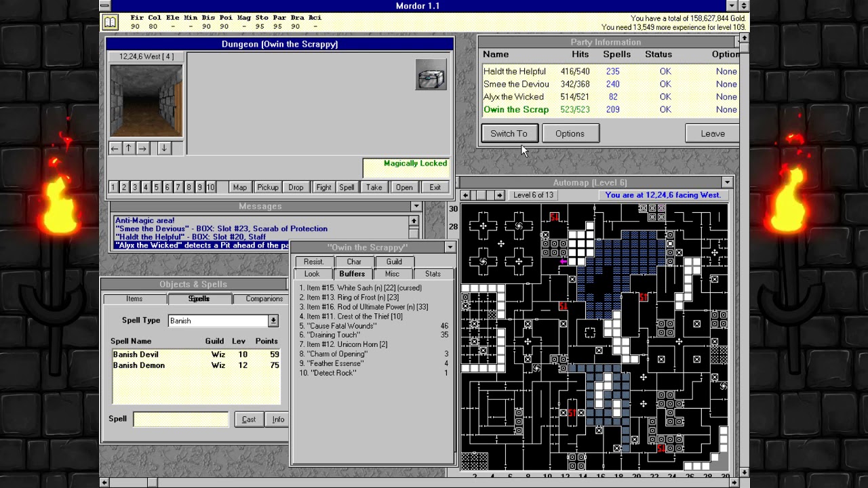Viewport: 868px width, 488px height.
Task: Select buffer 6 Draining Touch
Action: 374,335
